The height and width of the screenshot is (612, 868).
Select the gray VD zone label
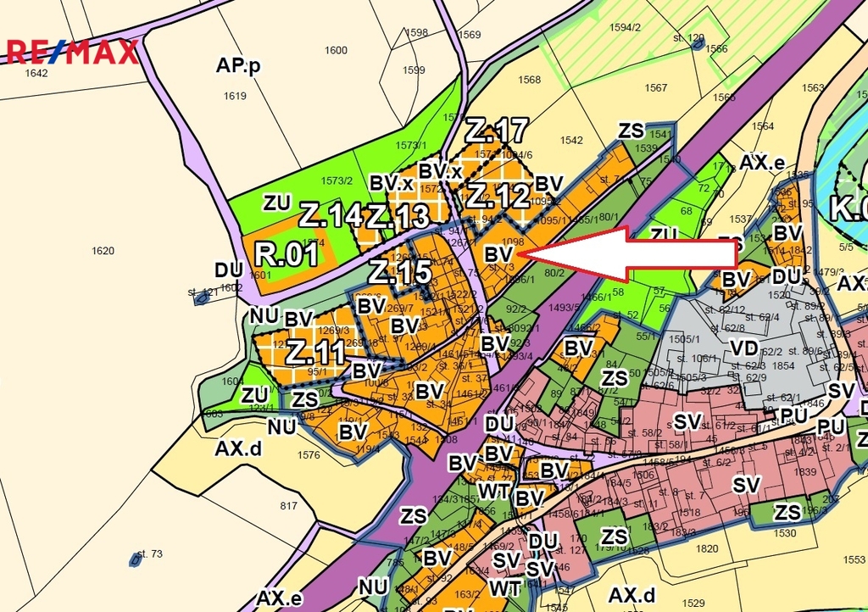744,347
